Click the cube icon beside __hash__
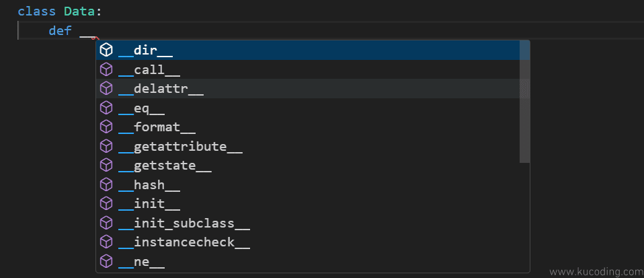This screenshot has width=644, height=278. pyautogui.click(x=106, y=184)
